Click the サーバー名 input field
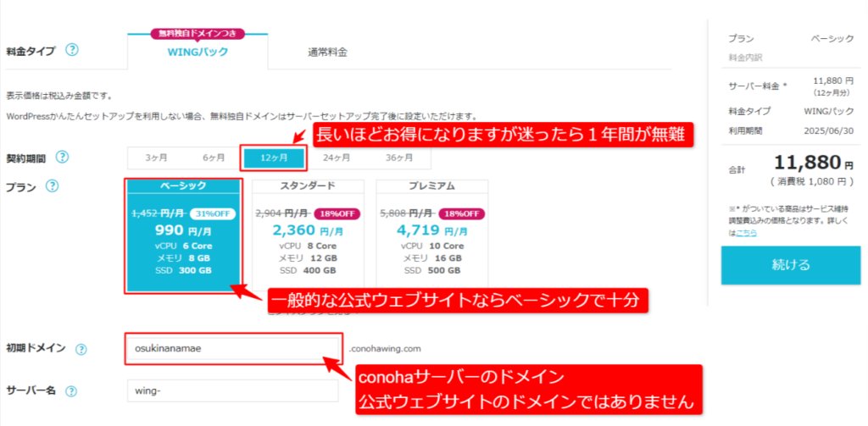The height and width of the screenshot is (426, 868). tap(232, 390)
